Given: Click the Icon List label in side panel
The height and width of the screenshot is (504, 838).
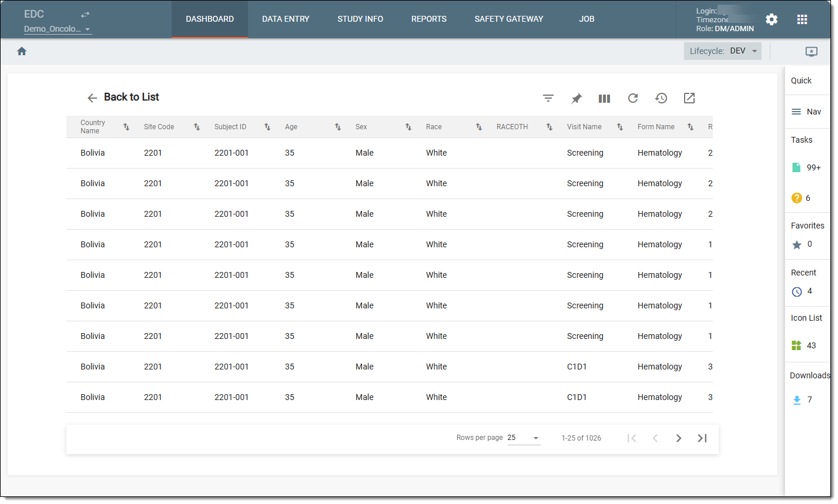Looking at the screenshot, I should (806, 318).
